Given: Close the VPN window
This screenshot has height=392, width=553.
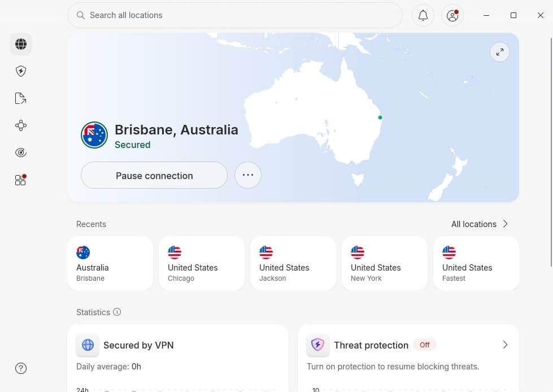Looking at the screenshot, I should [541, 15].
